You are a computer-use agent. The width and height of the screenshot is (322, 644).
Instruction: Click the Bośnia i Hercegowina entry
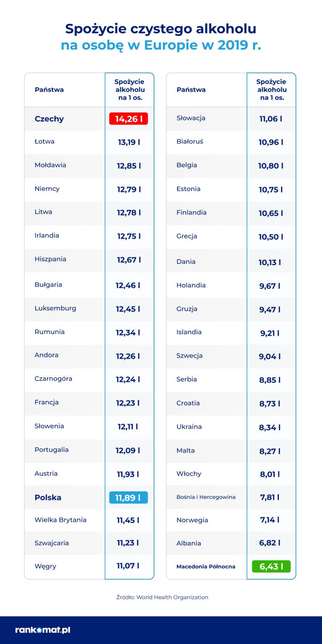pyautogui.click(x=206, y=497)
